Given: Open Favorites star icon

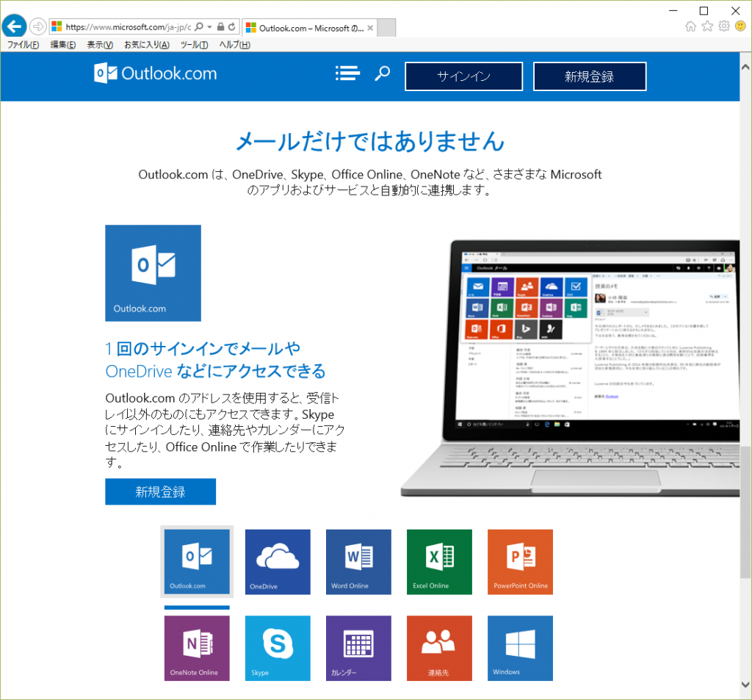Looking at the screenshot, I should 707,26.
